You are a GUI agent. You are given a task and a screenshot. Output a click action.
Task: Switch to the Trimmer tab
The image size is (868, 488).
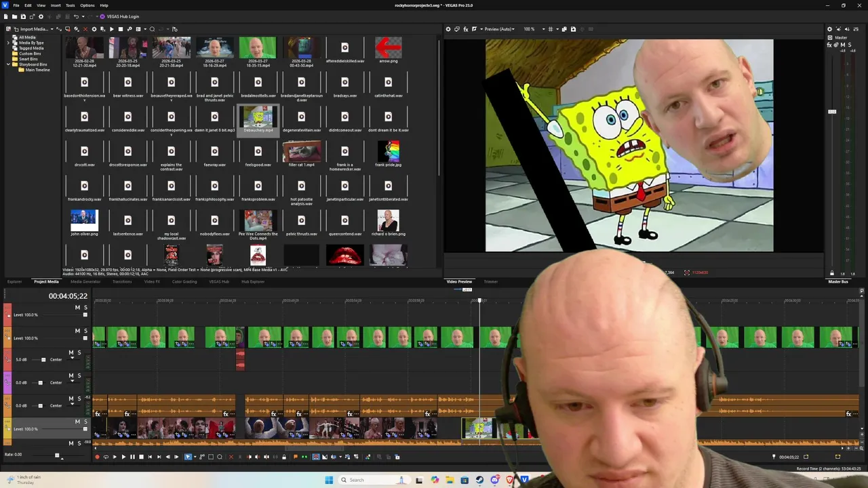[490, 281]
